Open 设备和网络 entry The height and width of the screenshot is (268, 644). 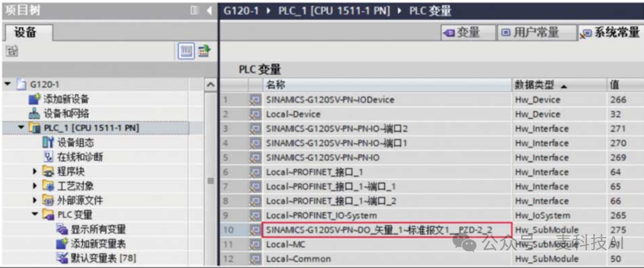pyautogui.click(x=67, y=113)
